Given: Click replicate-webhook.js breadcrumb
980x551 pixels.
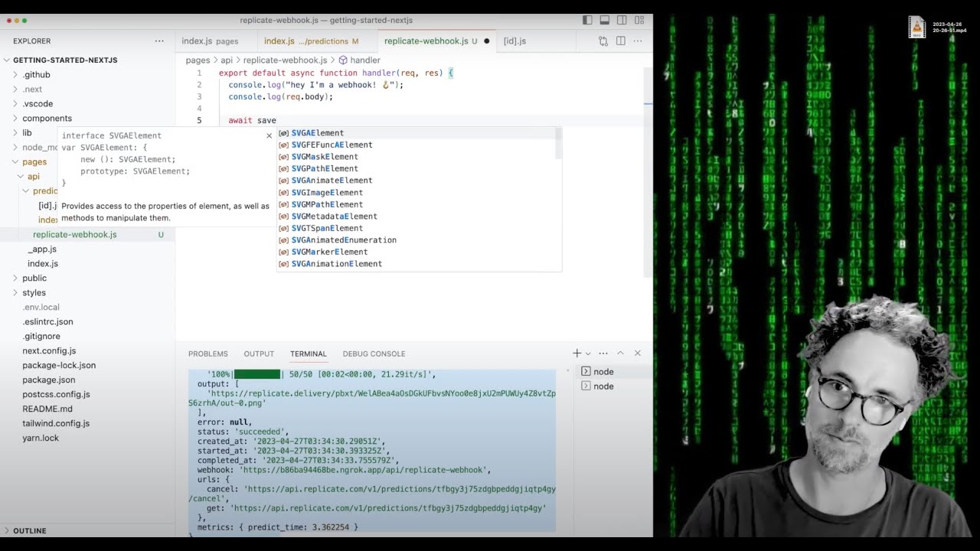Looking at the screenshot, I should pos(285,60).
